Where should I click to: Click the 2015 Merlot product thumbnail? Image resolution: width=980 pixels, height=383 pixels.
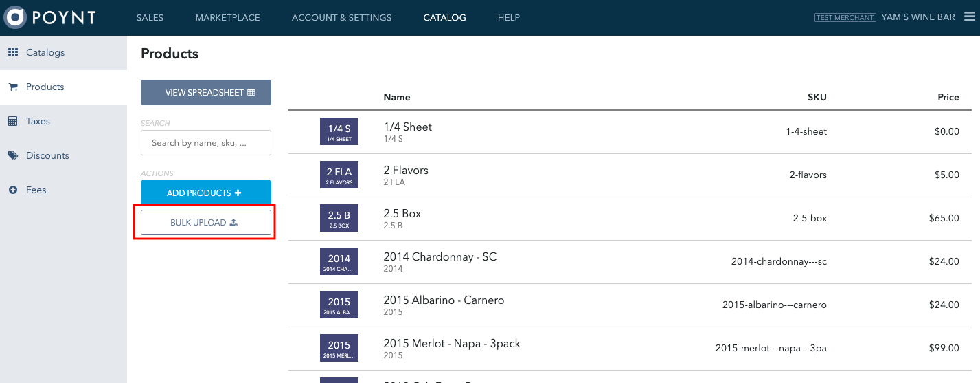point(339,348)
